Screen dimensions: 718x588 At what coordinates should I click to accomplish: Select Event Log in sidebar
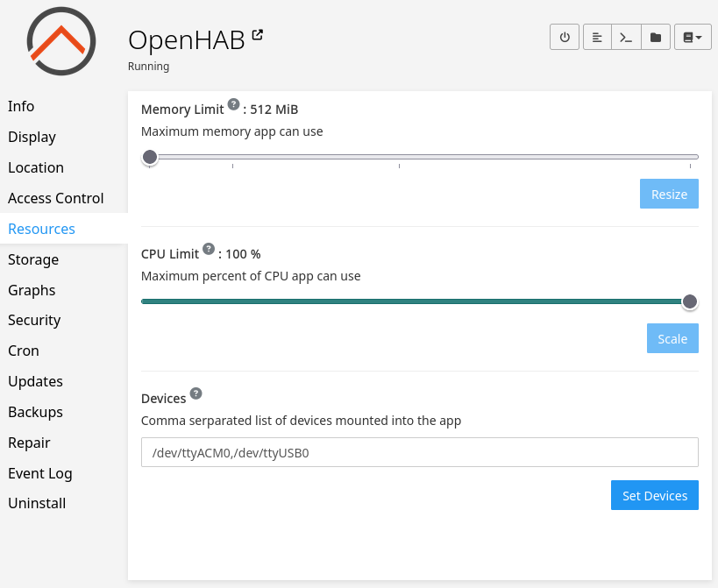(x=40, y=473)
